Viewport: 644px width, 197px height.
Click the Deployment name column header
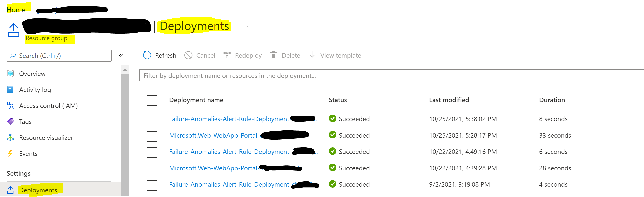point(196,100)
